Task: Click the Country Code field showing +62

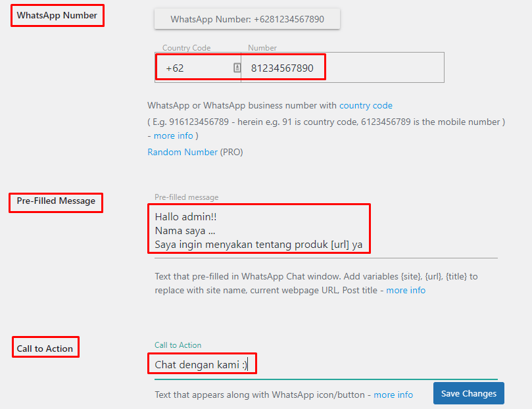Action: coord(198,68)
